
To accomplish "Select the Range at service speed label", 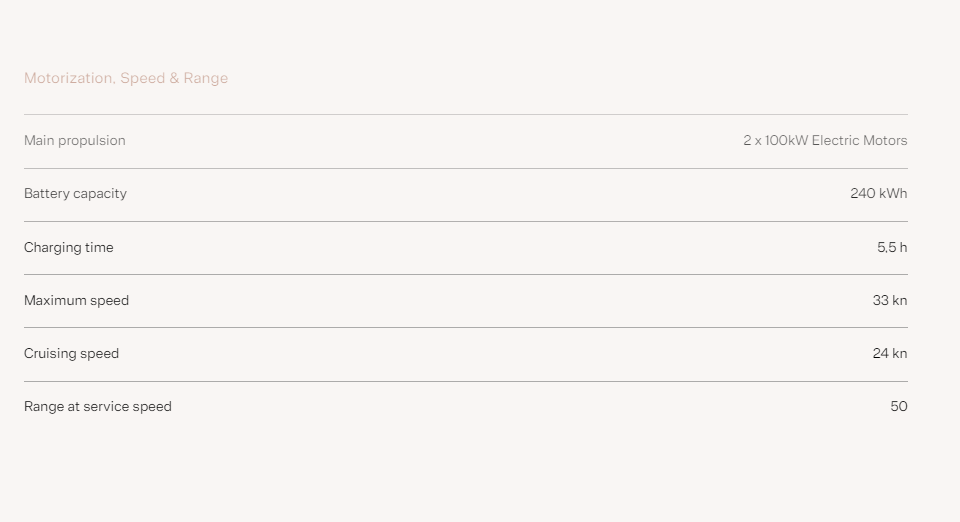I will (x=98, y=407).
